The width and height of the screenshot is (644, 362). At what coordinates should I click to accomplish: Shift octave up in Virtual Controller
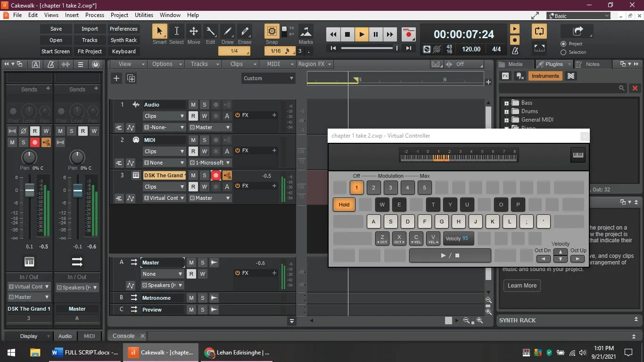[577, 258]
